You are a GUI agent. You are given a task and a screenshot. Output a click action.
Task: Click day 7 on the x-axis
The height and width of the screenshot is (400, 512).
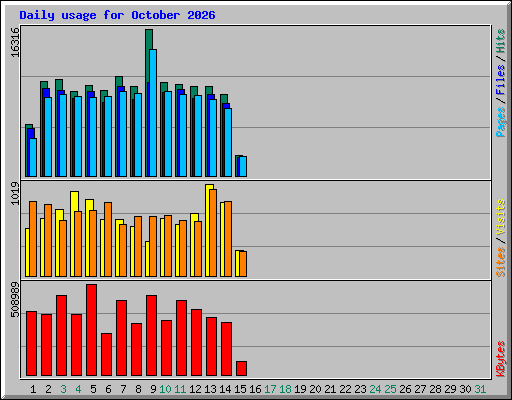coord(123,389)
